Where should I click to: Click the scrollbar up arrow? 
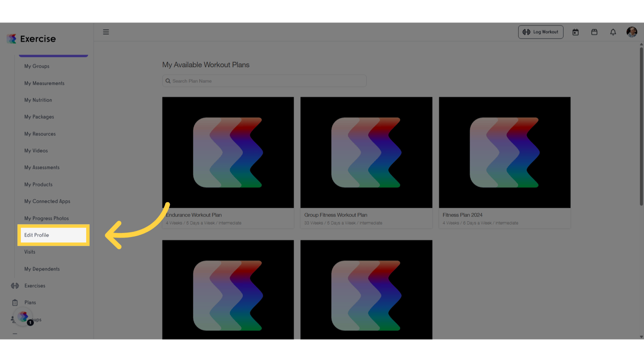point(641,44)
